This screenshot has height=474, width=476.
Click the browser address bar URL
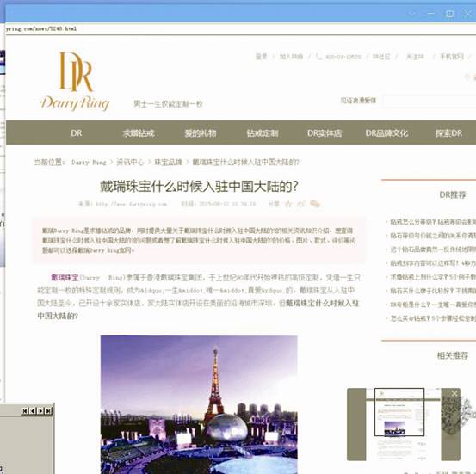(x=41, y=29)
